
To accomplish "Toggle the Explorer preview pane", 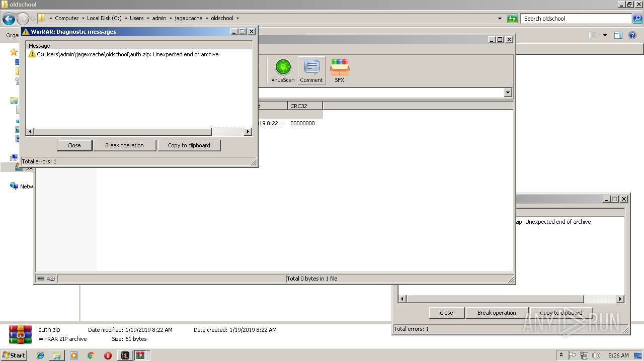I will (x=618, y=35).
